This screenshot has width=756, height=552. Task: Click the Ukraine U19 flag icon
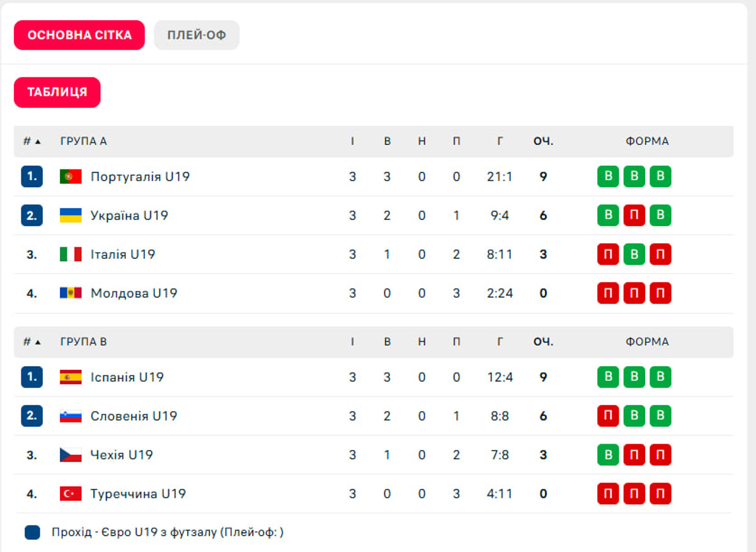71,216
